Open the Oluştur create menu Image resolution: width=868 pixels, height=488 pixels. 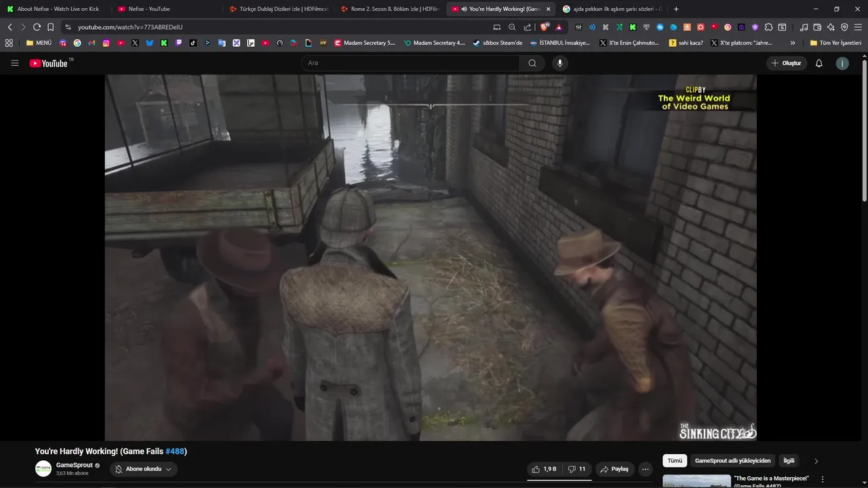coord(787,63)
